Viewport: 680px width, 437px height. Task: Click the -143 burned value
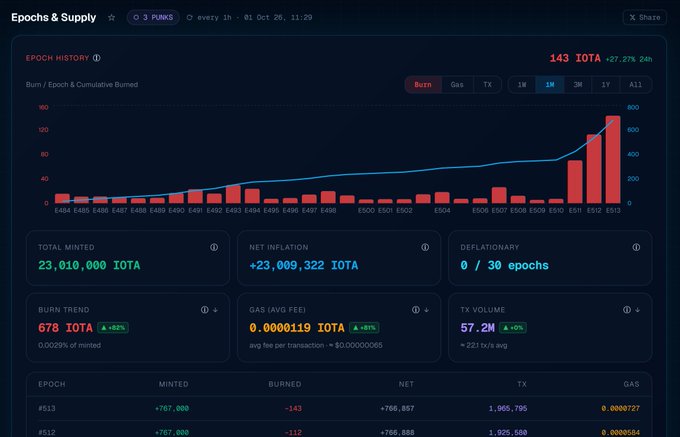(293, 408)
